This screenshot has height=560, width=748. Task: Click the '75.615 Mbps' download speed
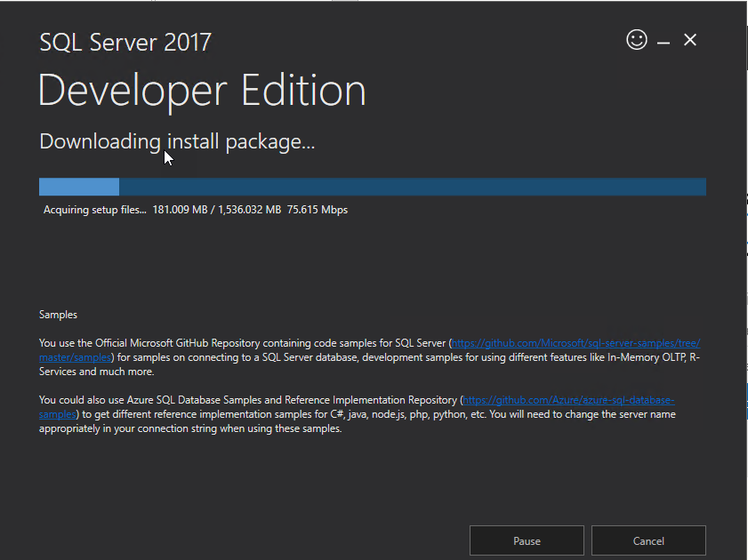[x=318, y=210]
